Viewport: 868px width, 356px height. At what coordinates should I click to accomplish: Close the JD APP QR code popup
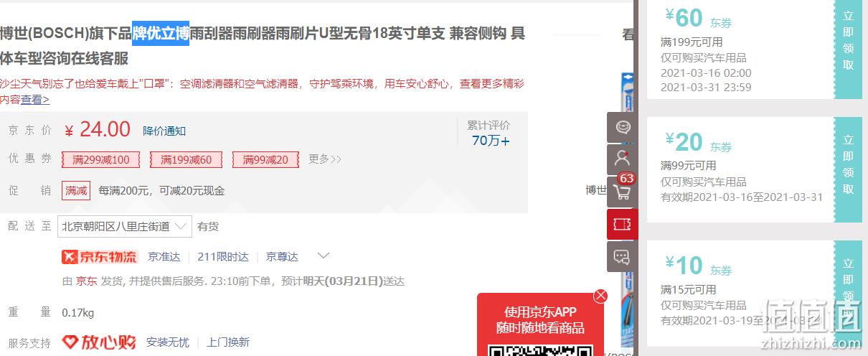(x=600, y=296)
